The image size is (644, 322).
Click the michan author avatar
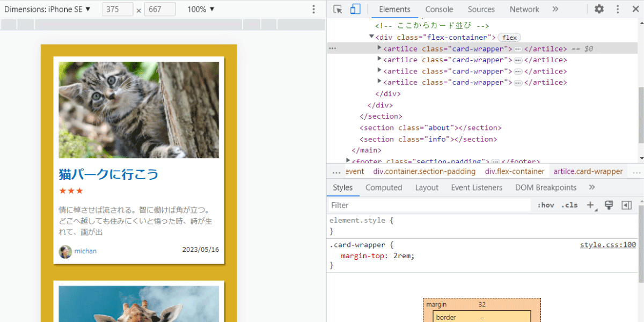[x=65, y=251]
